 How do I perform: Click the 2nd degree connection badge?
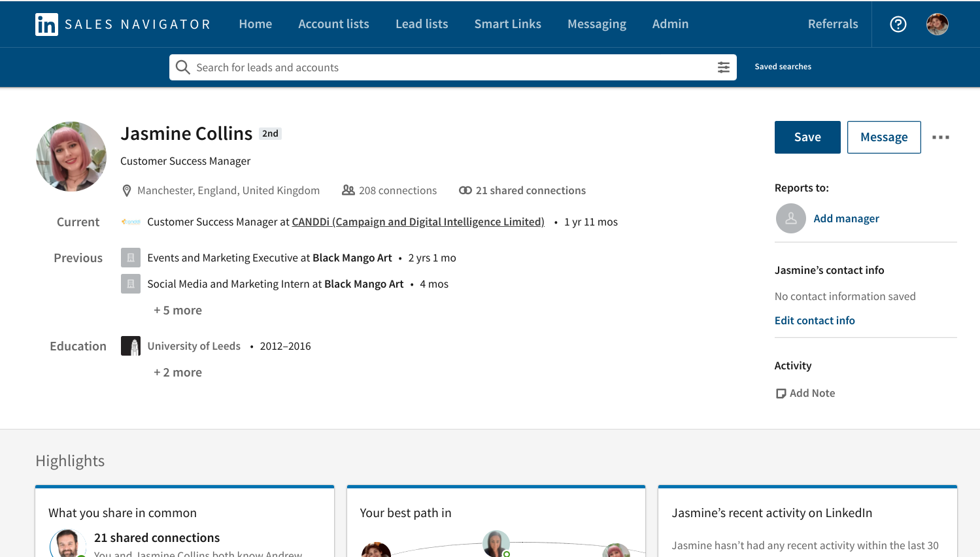(x=270, y=133)
